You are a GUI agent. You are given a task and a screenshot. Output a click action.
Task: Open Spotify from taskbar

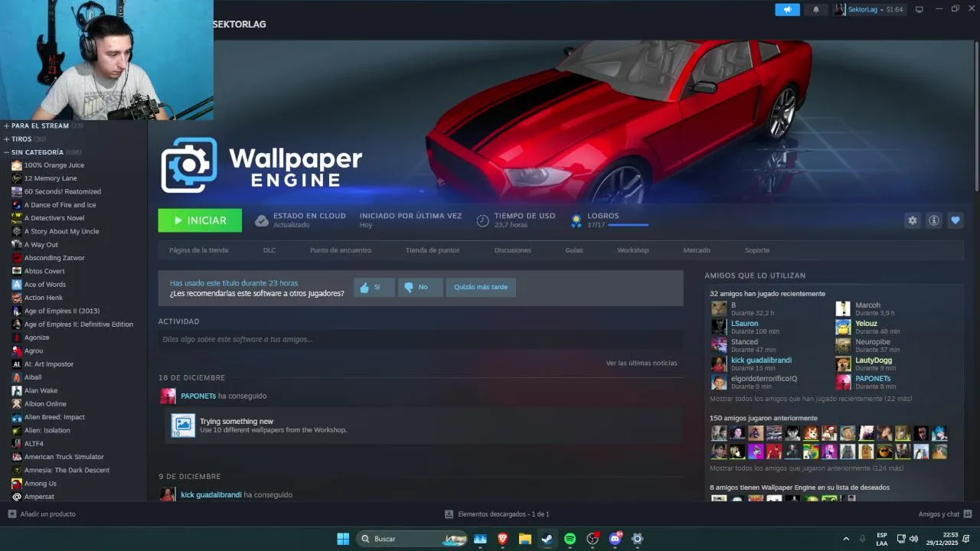pyautogui.click(x=570, y=539)
